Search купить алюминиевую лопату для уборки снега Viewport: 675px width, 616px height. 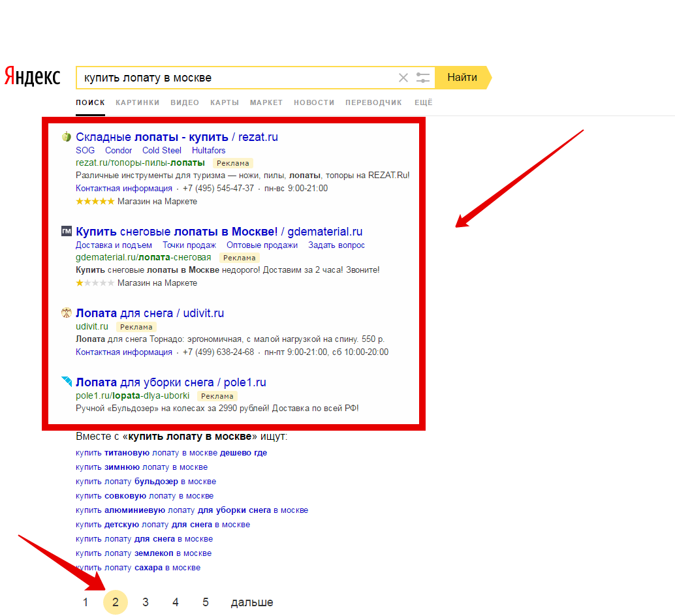[x=192, y=510]
